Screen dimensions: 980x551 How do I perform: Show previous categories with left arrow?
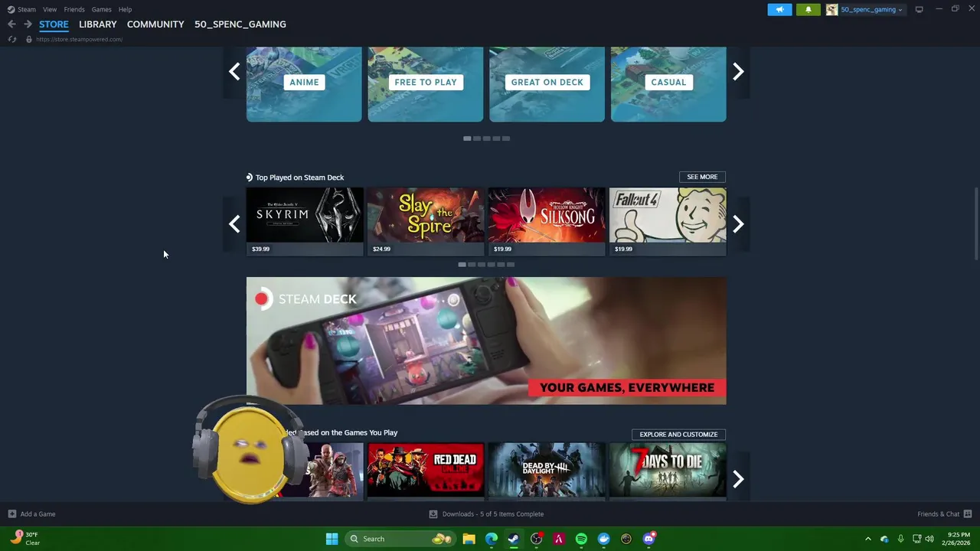pos(234,72)
